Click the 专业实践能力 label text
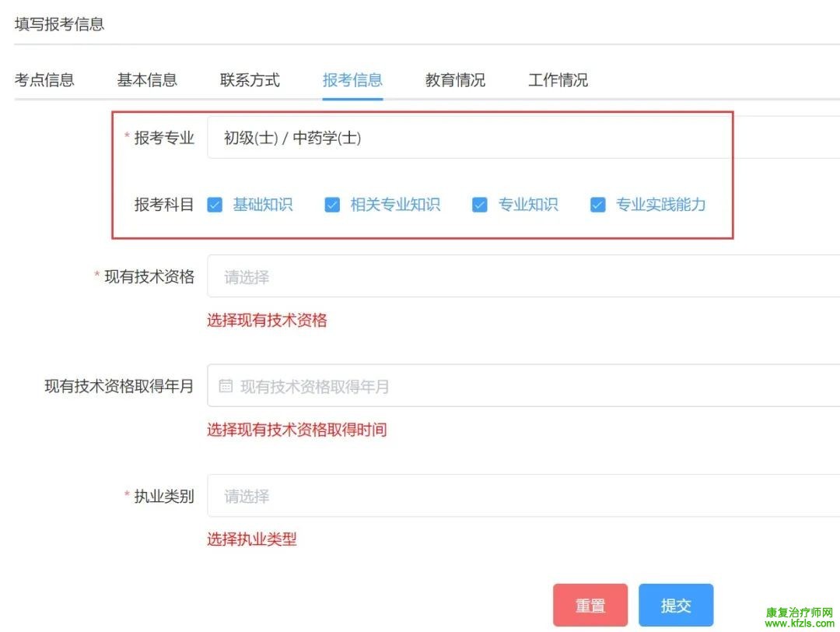The width and height of the screenshot is (840, 632). (661, 205)
